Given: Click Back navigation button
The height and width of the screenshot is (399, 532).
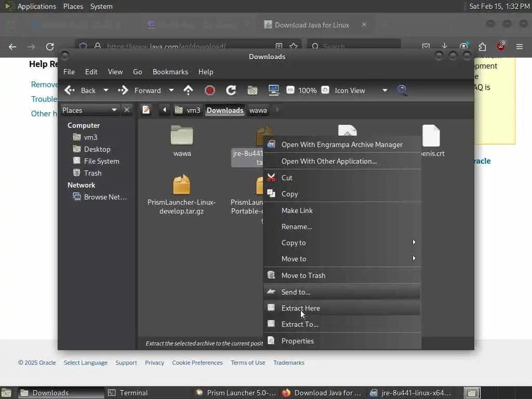Looking at the screenshot, I should click(80, 90).
